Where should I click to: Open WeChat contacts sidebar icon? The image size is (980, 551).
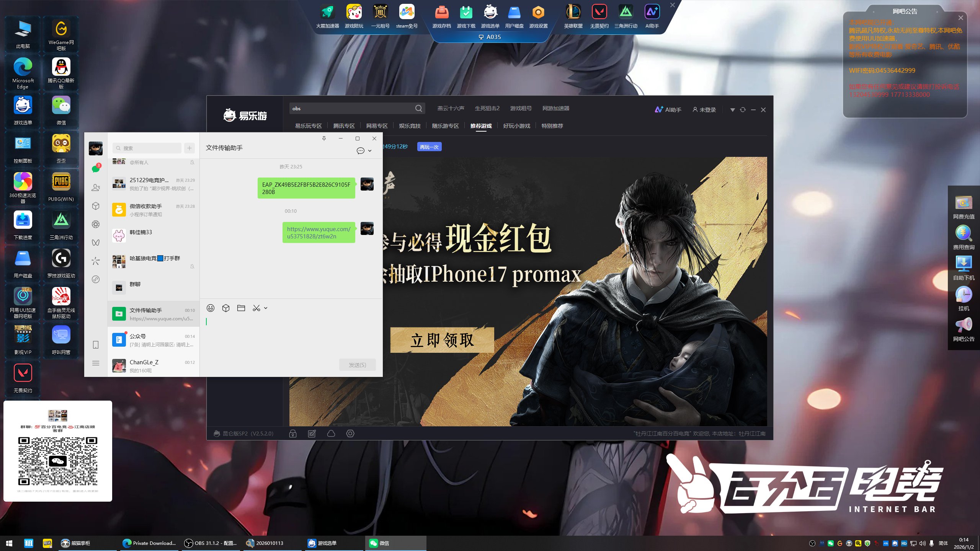pos(96,187)
